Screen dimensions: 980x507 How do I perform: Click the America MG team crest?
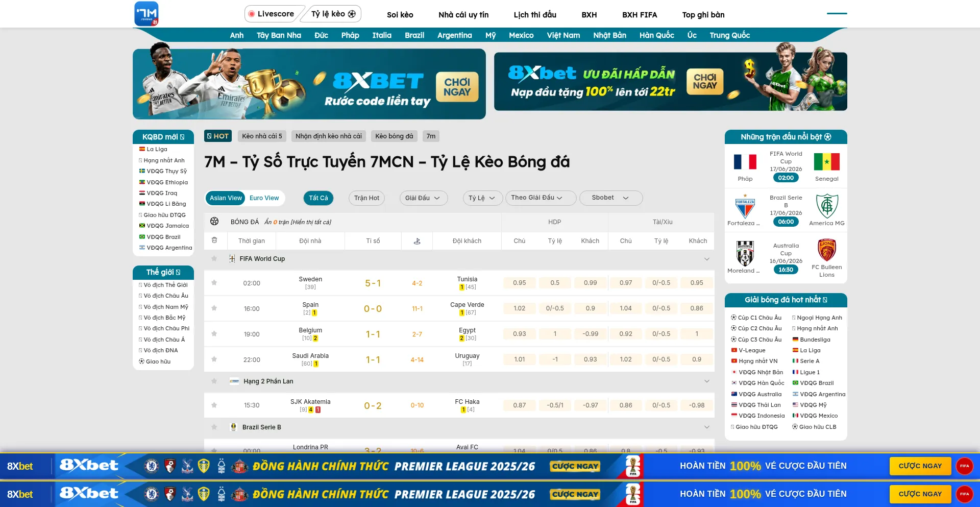827,206
